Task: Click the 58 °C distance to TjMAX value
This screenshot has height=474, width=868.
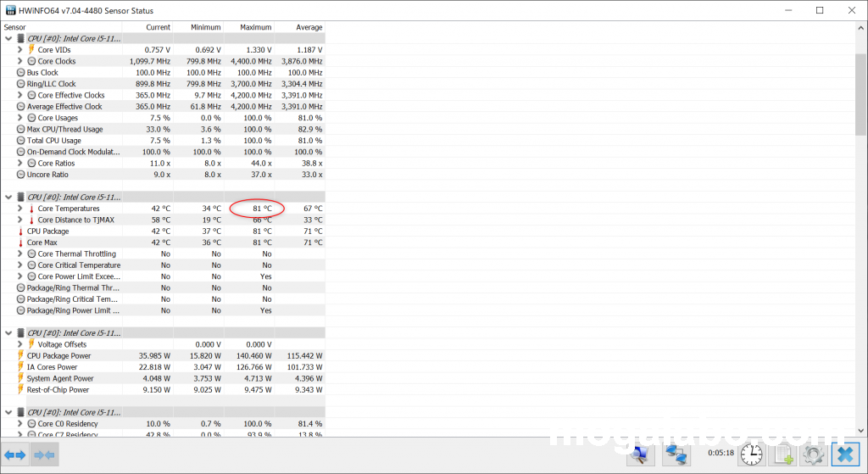Action: tap(161, 220)
